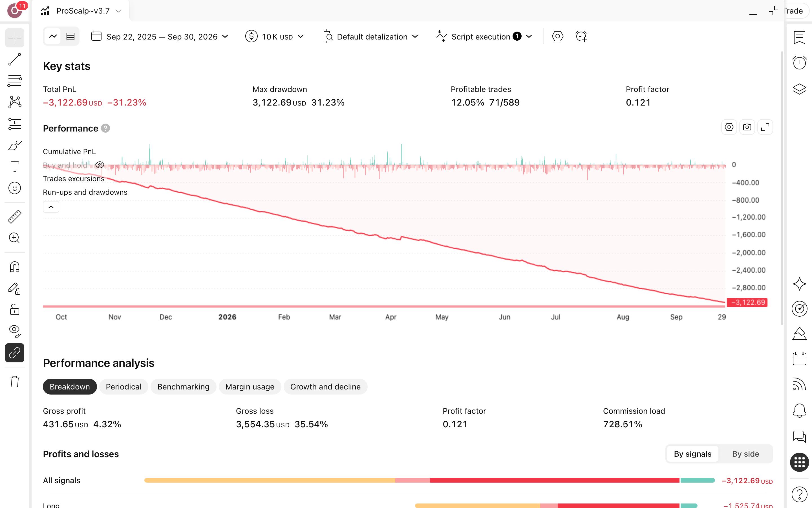Open the 10K USD capital dropdown
Image resolution: width=812 pixels, height=508 pixels.
pyautogui.click(x=274, y=37)
